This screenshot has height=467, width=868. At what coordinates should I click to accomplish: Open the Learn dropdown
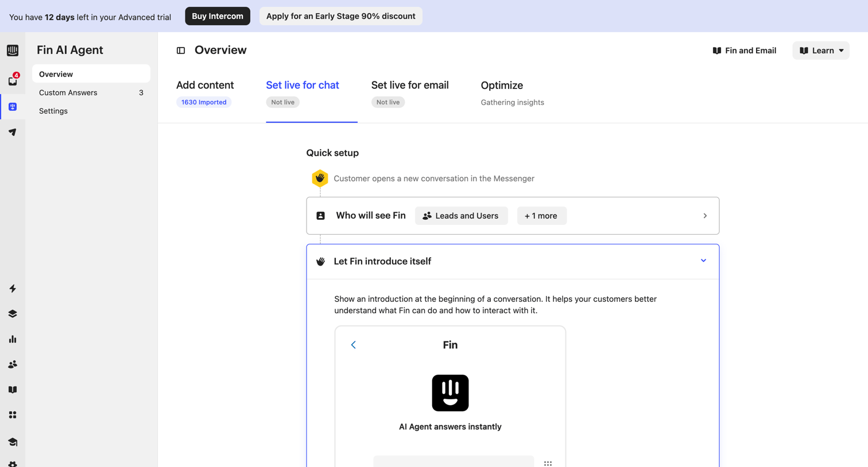(x=821, y=50)
